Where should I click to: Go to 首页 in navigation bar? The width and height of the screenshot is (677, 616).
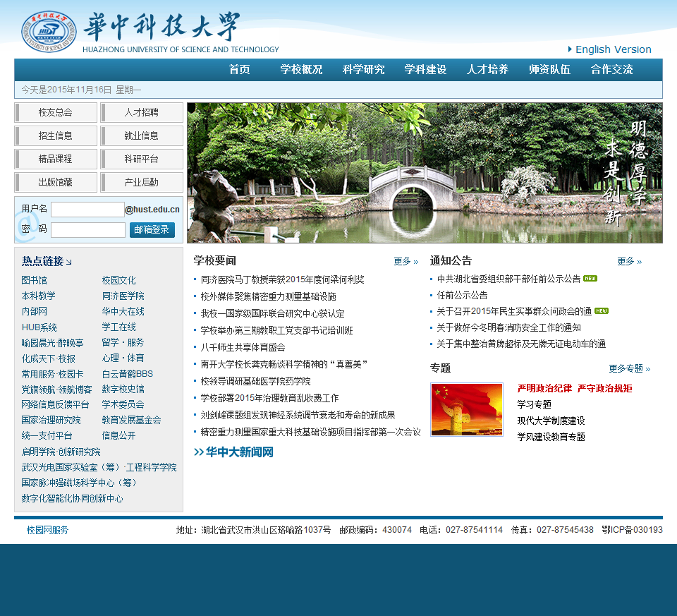pyautogui.click(x=239, y=70)
